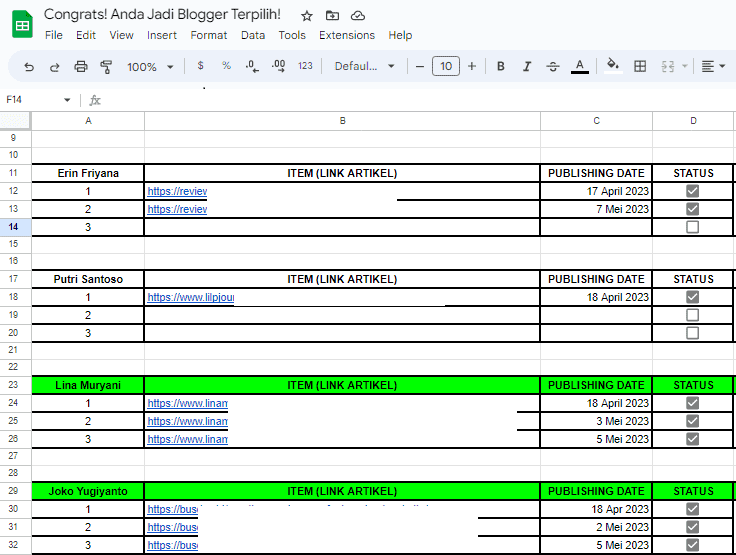Check the status box in row 14

692,227
